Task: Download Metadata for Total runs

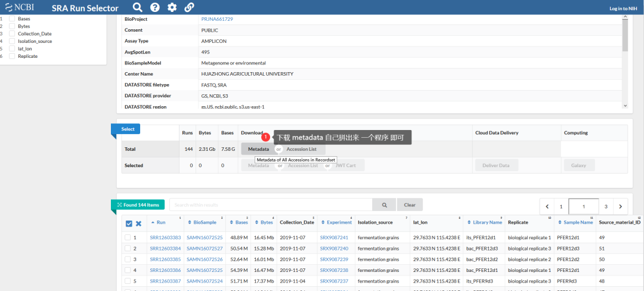Action: click(x=258, y=149)
